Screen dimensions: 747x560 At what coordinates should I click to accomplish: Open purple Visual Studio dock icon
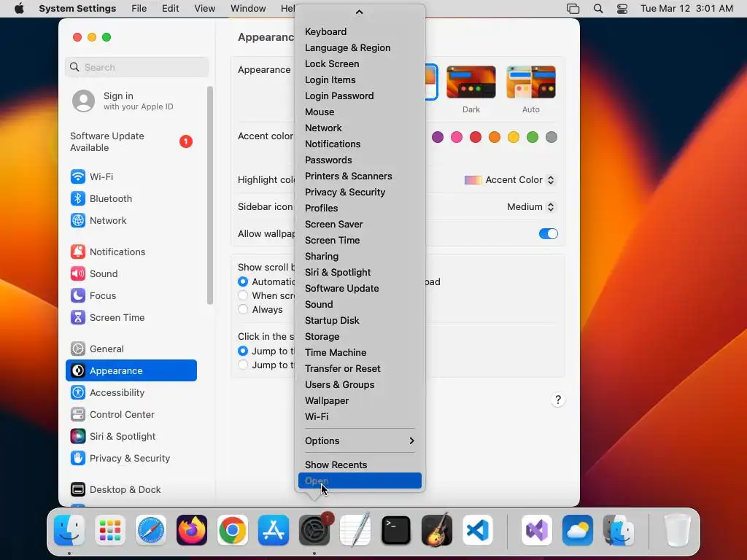(537, 530)
